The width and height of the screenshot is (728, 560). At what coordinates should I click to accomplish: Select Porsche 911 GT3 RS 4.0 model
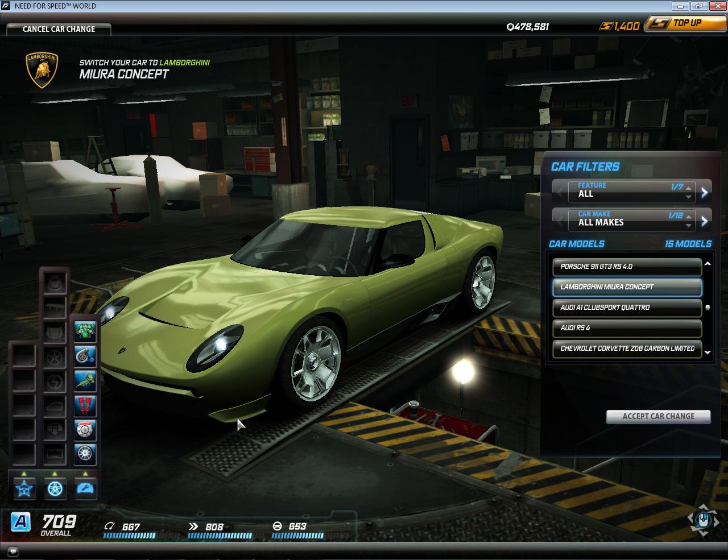pos(627,267)
